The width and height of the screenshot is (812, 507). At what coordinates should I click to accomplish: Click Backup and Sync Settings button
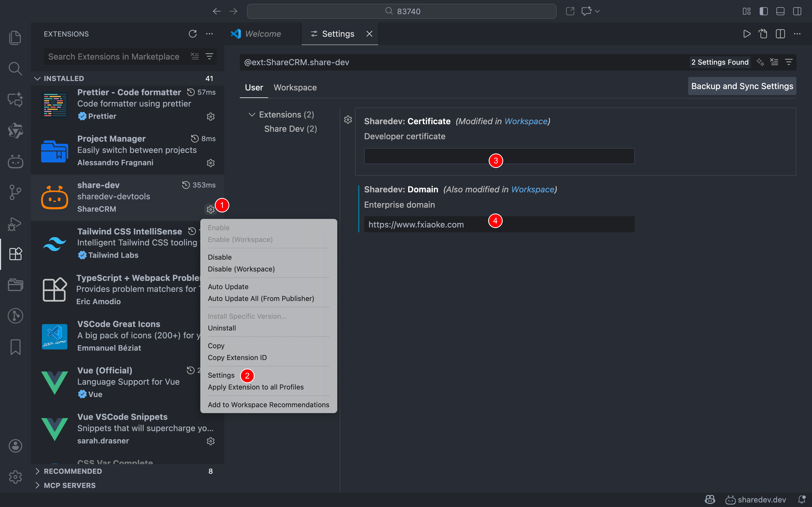click(742, 86)
